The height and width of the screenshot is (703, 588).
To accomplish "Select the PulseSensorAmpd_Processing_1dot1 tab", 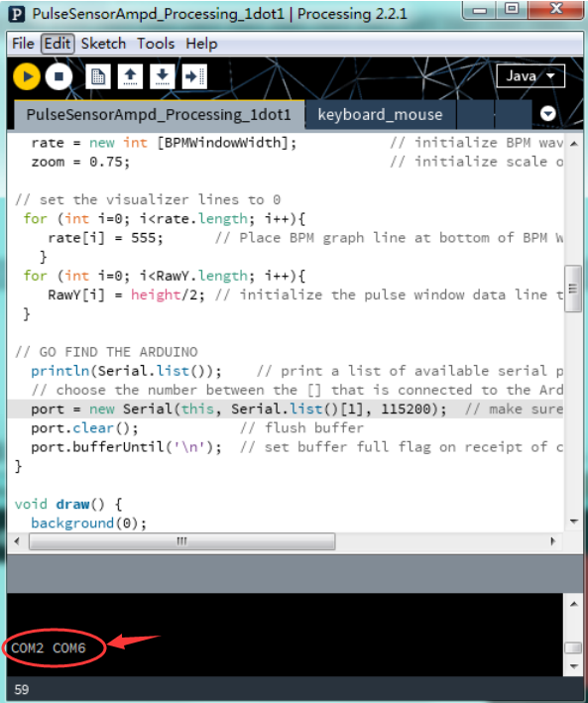I will pyautogui.click(x=159, y=115).
